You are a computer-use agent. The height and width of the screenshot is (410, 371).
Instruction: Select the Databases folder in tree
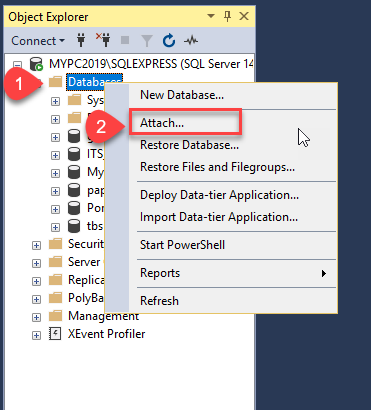tap(94, 82)
